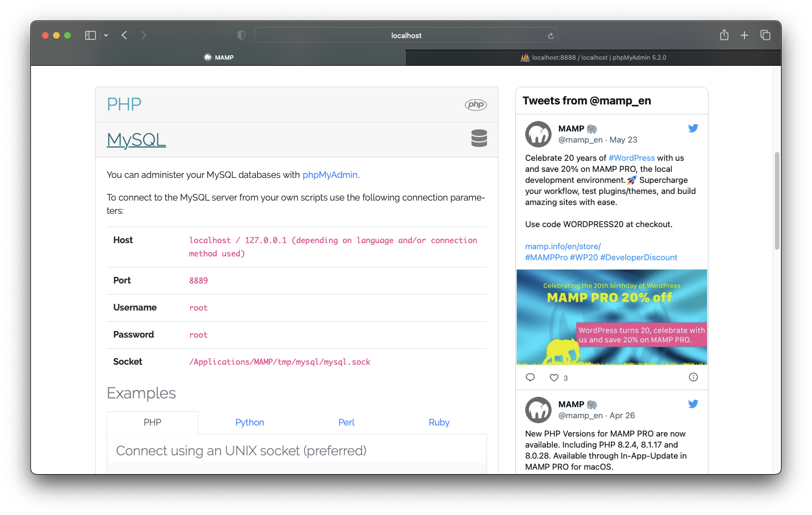Open the #DeveloperDiscount hashtag link
The height and width of the screenshot is (515, 812).
click(x=638, y=257)
